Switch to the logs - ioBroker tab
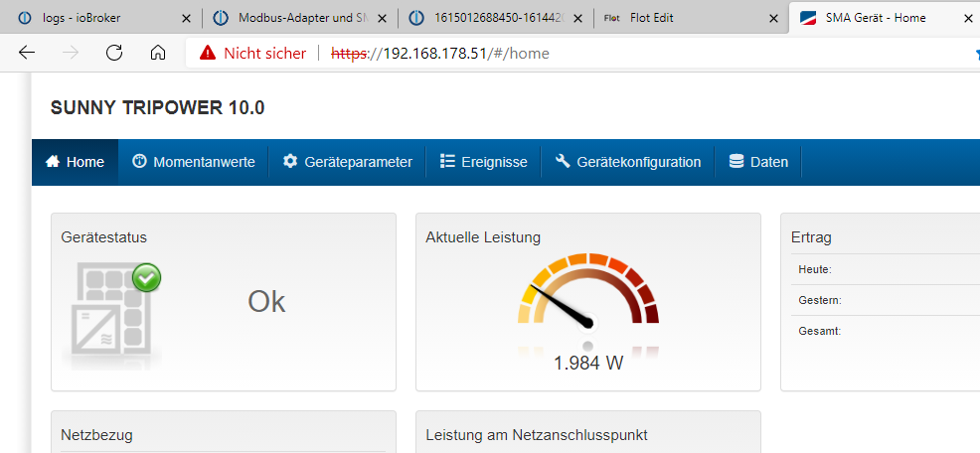Viewport: 980px width, 453px height. pos(102,18)
